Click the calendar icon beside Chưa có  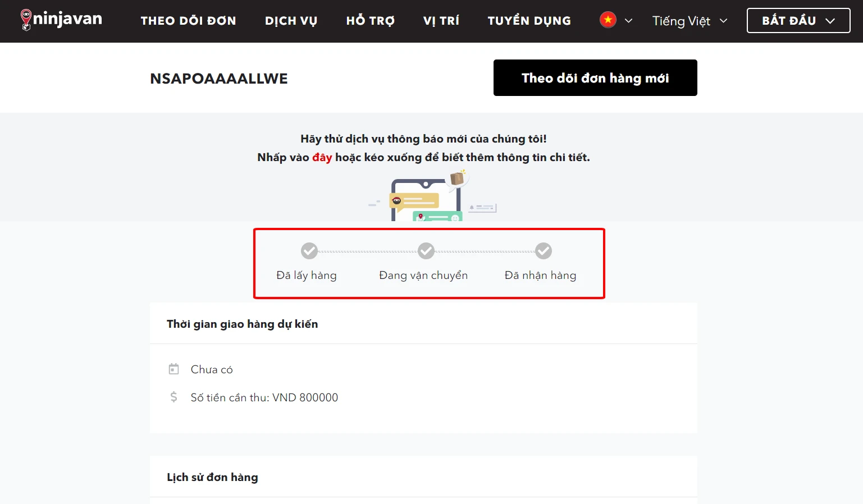click(x=173, y=369)
